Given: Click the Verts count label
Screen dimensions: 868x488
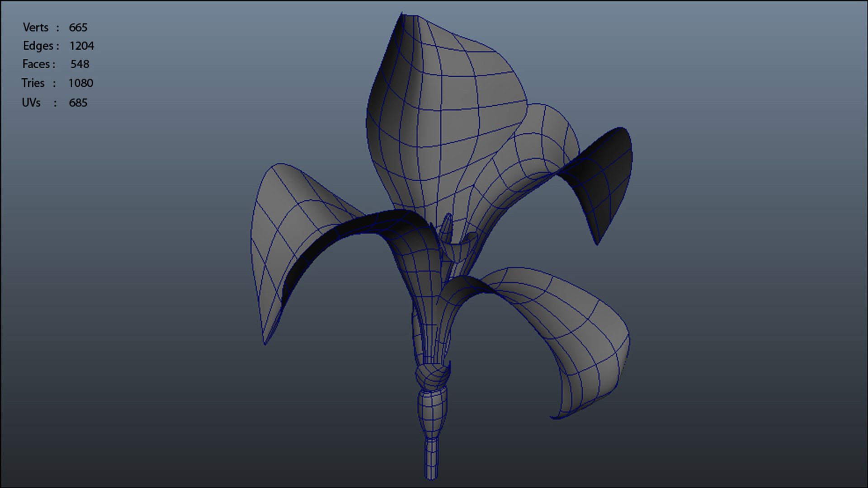Looking at the screenshot, I should 36,28.
